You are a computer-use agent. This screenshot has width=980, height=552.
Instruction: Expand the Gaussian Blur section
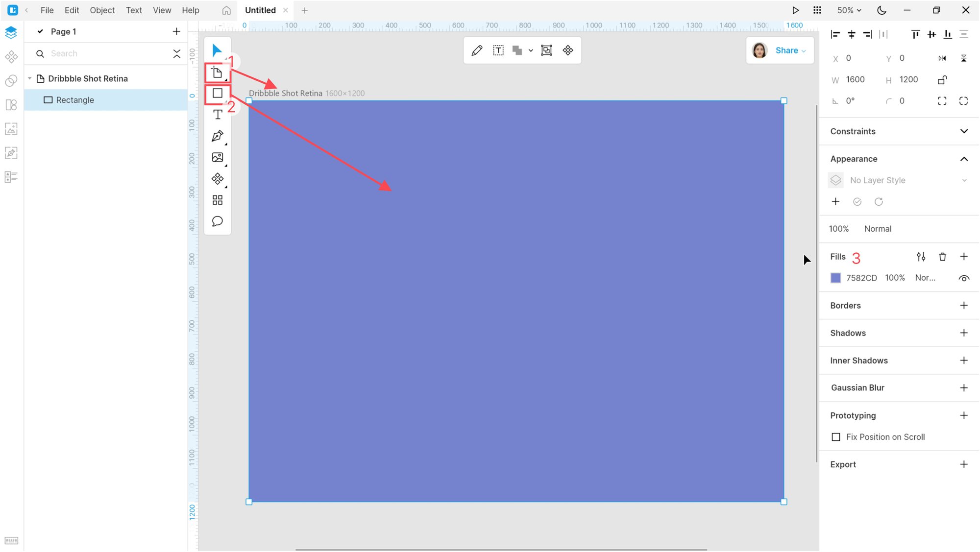pos(964,387)
